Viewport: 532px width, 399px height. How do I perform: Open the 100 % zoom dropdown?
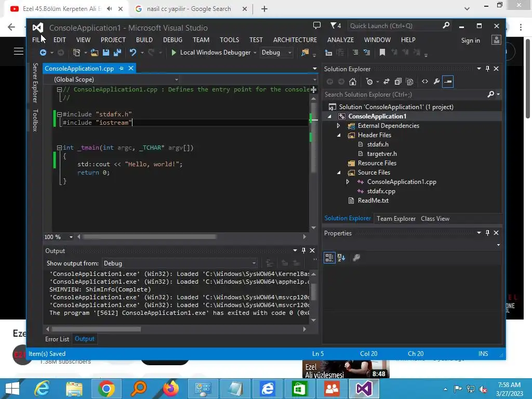(x=71, y=237)
